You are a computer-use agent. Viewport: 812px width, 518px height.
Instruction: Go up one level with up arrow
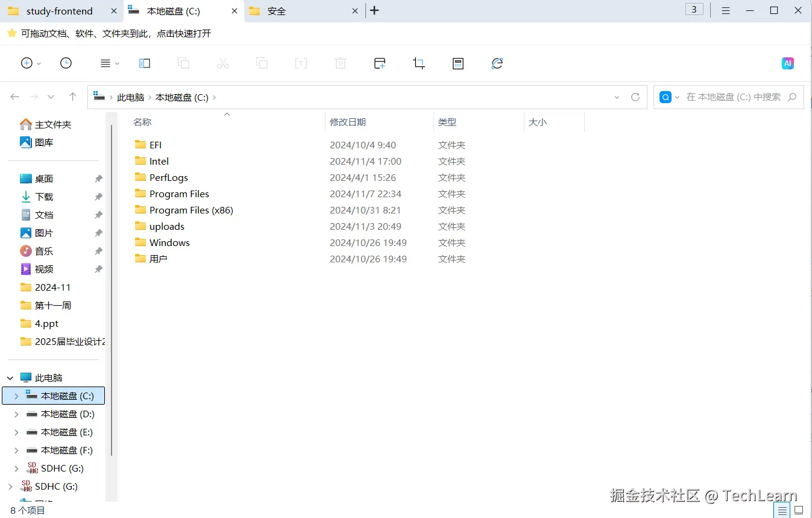tap(72, 96)
